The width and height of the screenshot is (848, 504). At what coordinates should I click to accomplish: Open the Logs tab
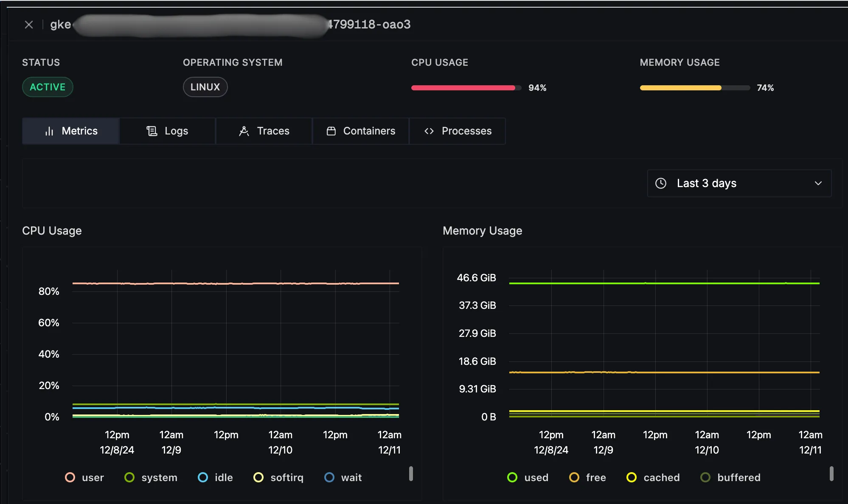167,131
